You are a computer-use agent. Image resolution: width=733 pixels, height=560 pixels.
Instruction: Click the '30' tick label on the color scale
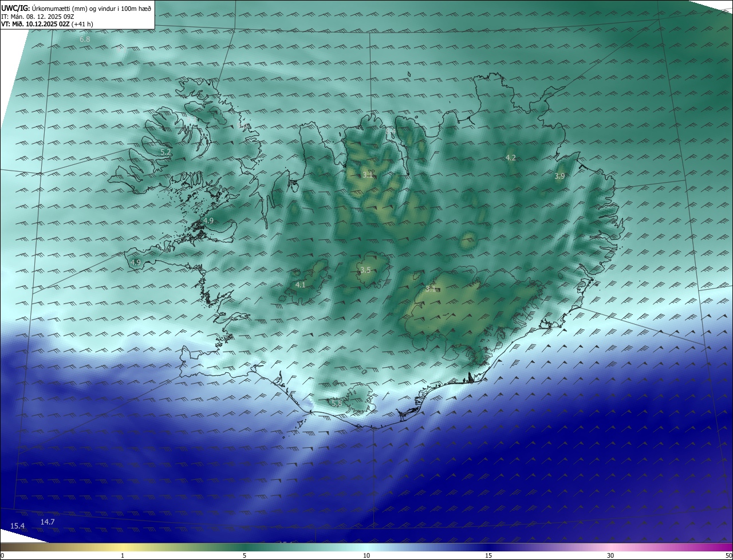[x=610, y=555]
